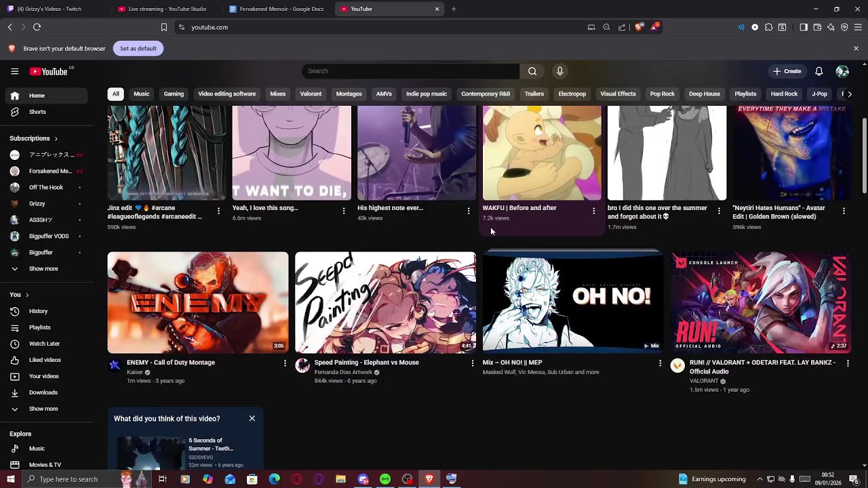This screenshot has width=868, height=488.
Task: Click the Create button
Action: tap(787, 71)
